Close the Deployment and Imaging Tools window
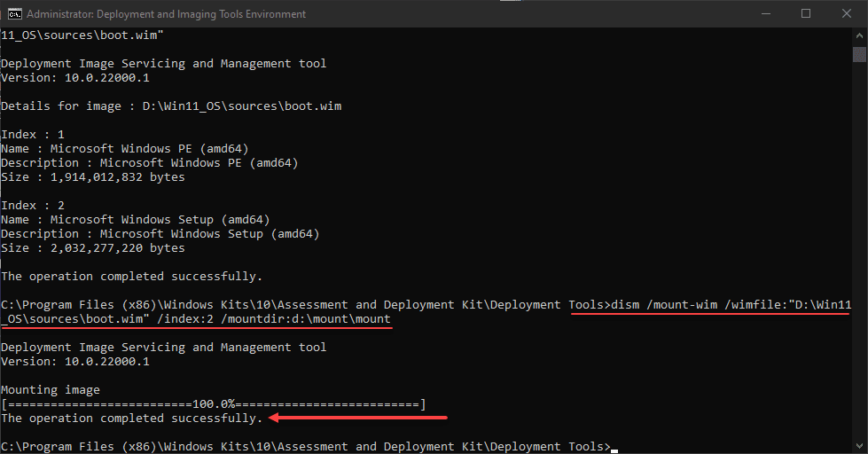 (x=848, y=13)
